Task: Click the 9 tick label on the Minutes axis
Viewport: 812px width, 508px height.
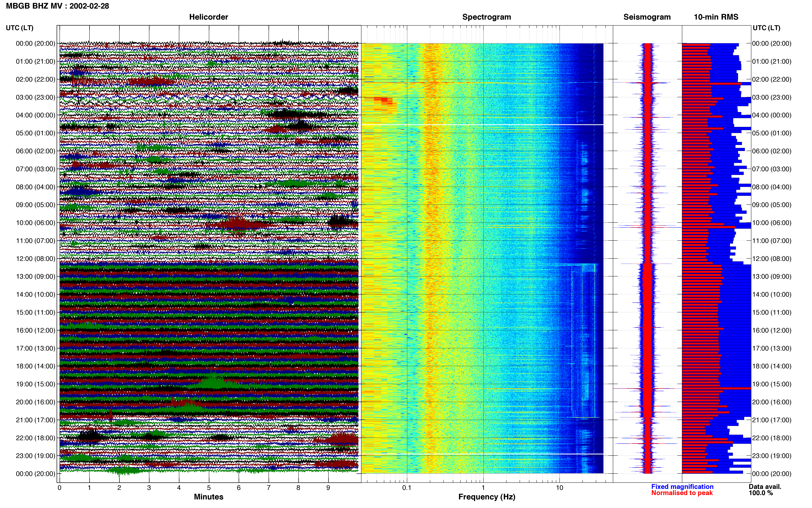Action: pos(328,488)
